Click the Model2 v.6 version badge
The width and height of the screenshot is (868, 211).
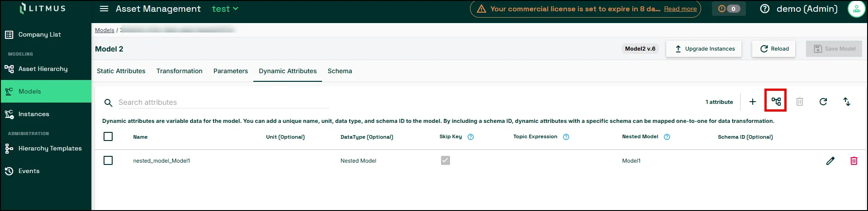pyautogui.click(x=640, y=49)
